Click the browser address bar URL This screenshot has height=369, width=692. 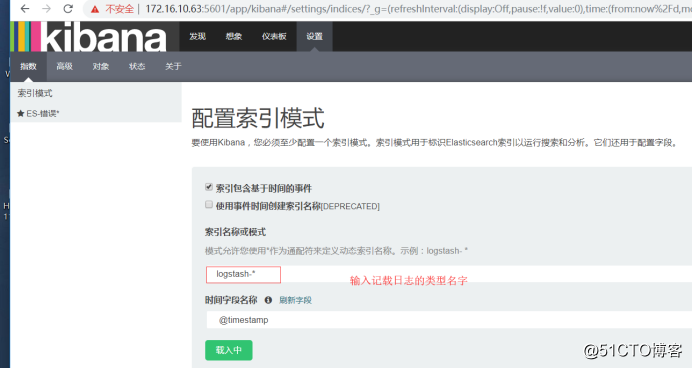click(x=418, y=9)
